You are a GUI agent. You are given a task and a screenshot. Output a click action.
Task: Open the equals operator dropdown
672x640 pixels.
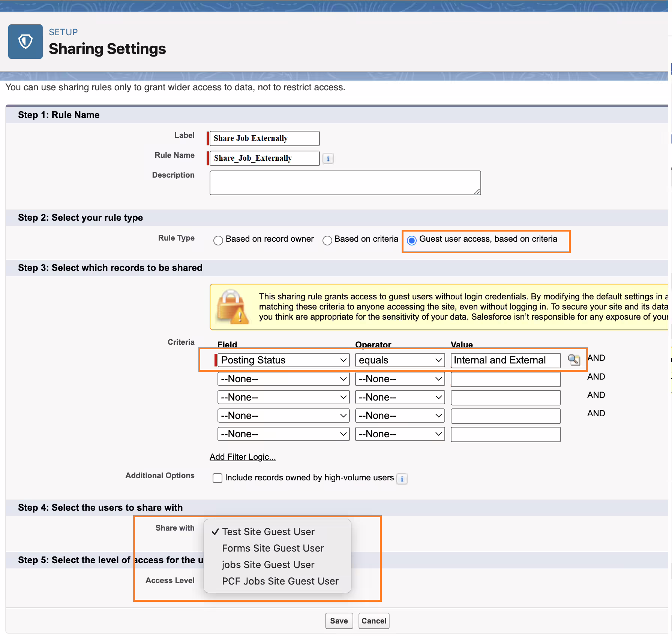tap(400, 360)
